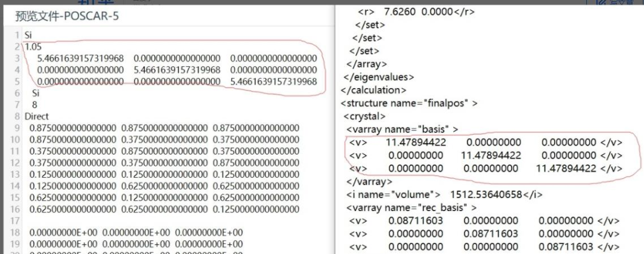Viewport: 644px width, 254px height.
Task: Click the '<r> 7.6260 0.0000</r>' line
Action: click(416, 11)
